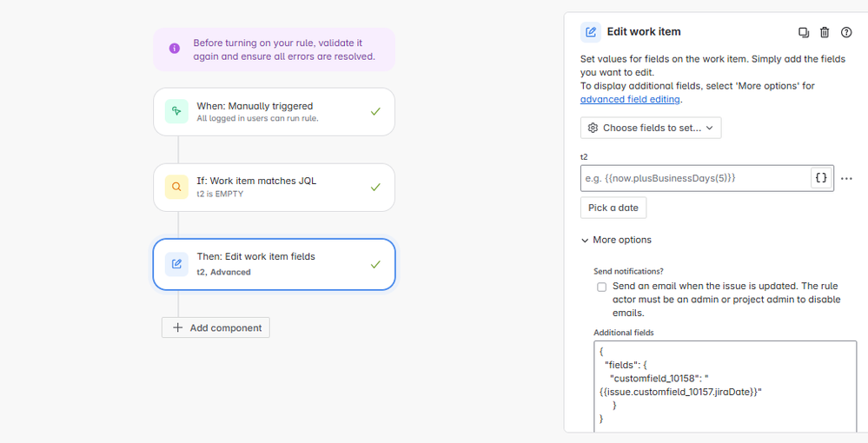
Task: Click gear icon on Choose fields button
Action: click(593, 128)
